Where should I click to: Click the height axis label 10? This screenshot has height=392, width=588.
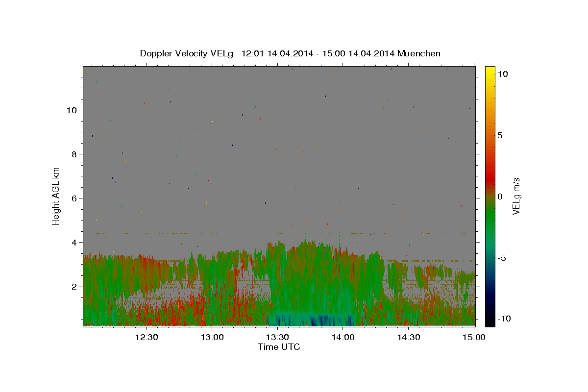click(73, 110)
